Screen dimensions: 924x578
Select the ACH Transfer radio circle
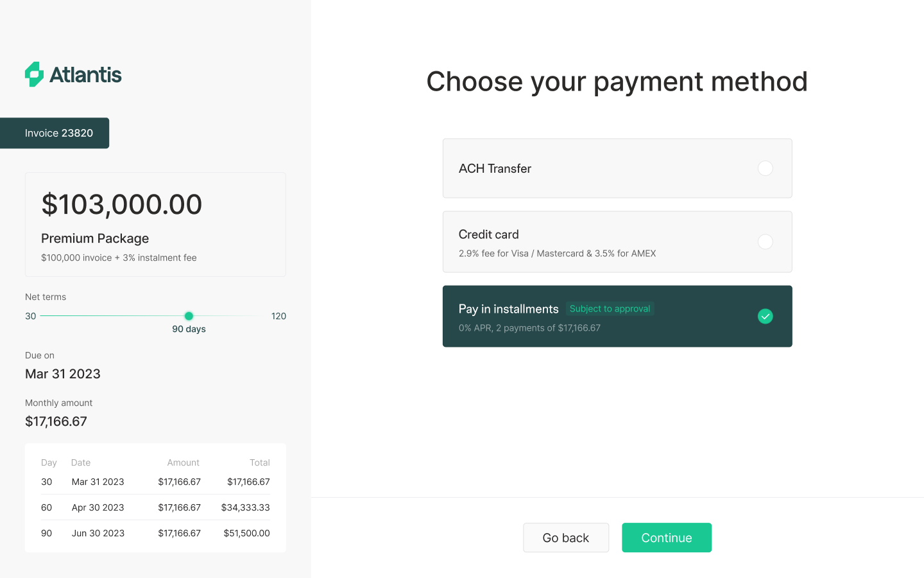click(765, 168)
